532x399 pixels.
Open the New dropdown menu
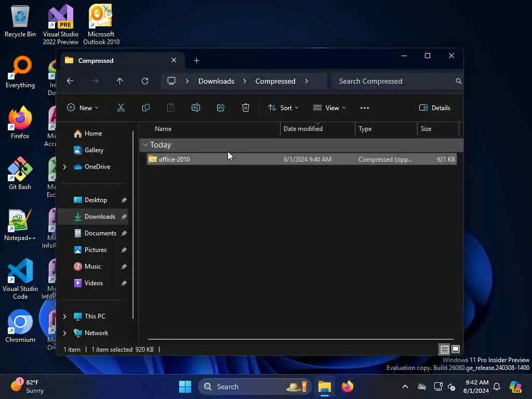83,108
